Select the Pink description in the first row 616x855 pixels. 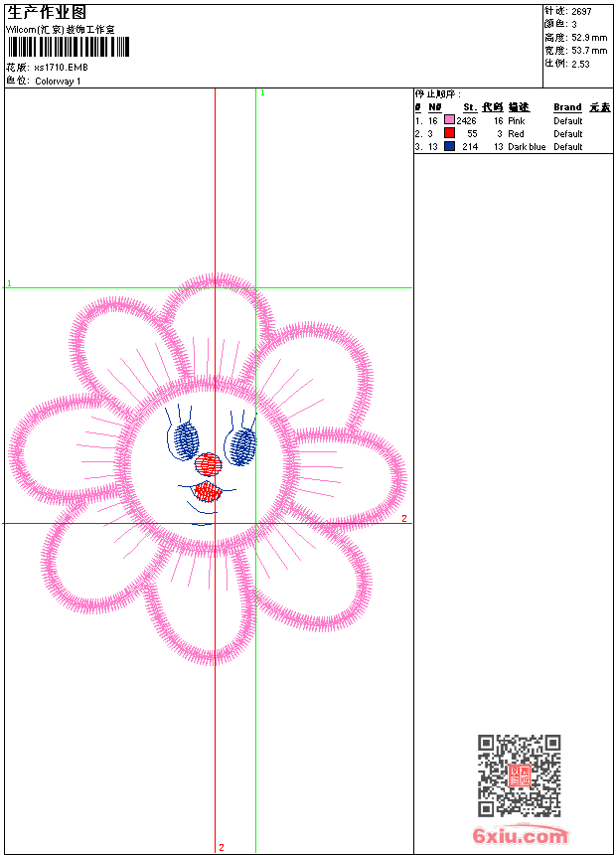pos(517,121)
